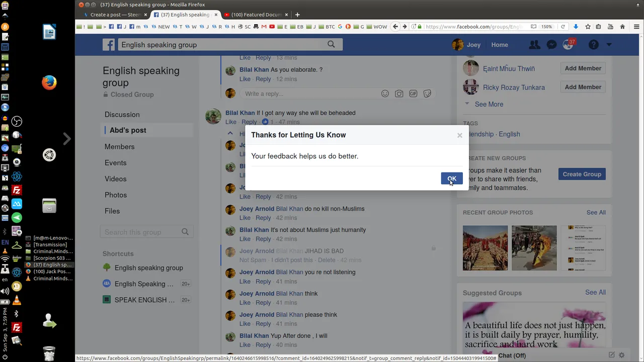Viewport: 644px width, 362px height.
Task: Toggle reader view icon in URL bar
Action: 533,27
